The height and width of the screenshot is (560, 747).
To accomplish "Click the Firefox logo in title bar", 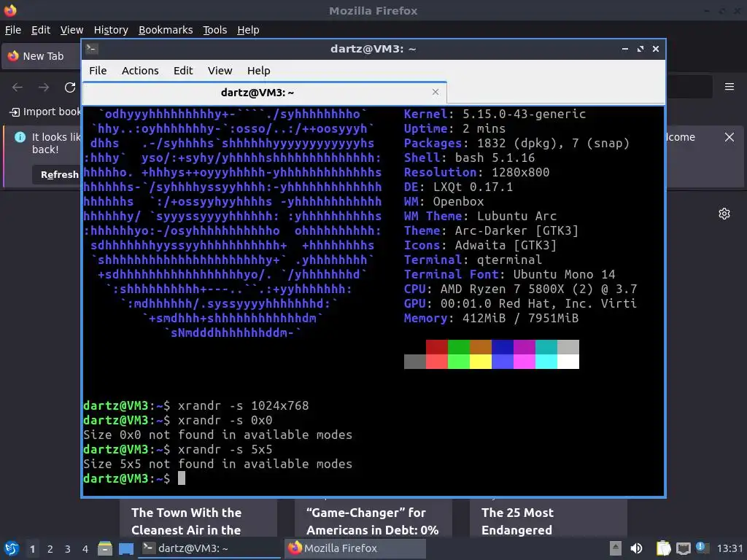I will [10, 10].
